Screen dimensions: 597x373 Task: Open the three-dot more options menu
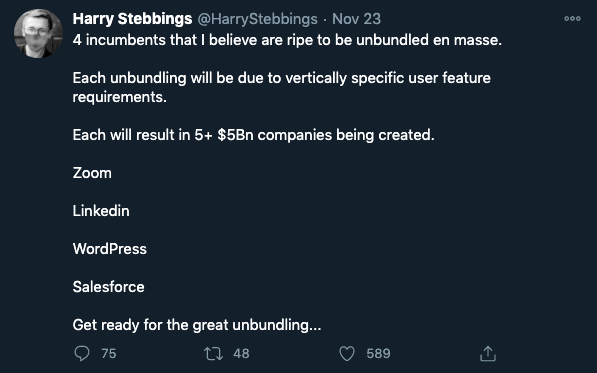click(572, 18)
